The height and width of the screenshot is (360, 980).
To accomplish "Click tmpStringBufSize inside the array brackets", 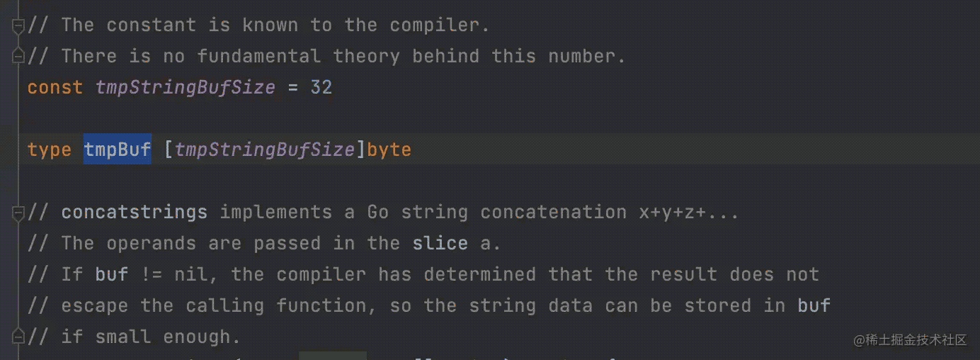I will click(264, 150).
